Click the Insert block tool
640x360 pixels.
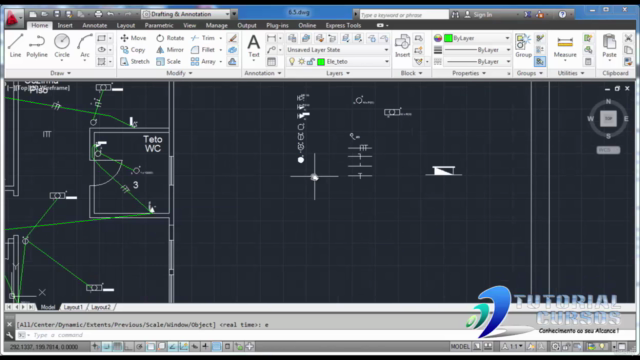pyautogui.click(x=402, y=46)
